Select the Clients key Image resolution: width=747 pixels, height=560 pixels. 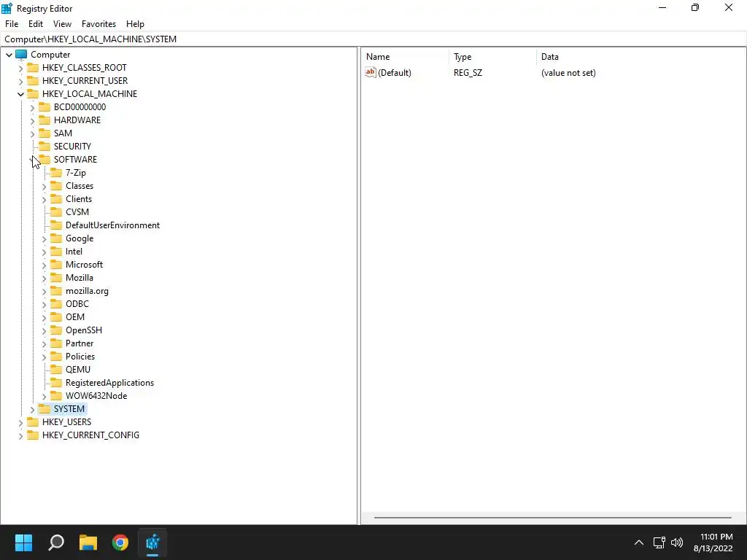pyautogui.click(x=79, y=199)
